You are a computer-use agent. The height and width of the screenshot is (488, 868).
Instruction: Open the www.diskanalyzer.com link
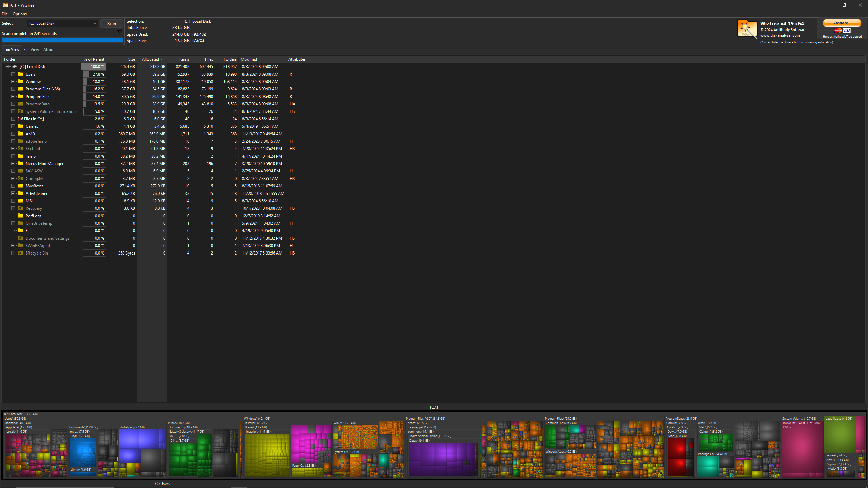(x=780, y=35)
